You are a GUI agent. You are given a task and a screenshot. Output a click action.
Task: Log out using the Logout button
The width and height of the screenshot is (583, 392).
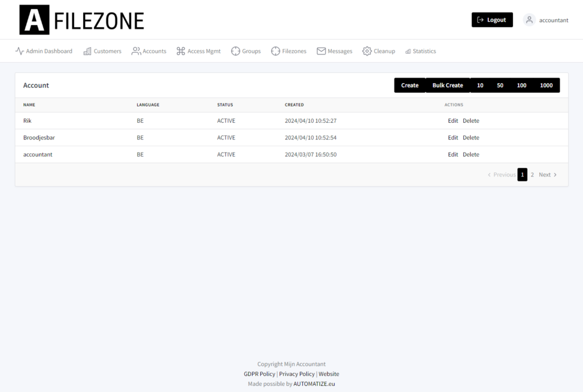pyautogui.click(x=492, y=20)
